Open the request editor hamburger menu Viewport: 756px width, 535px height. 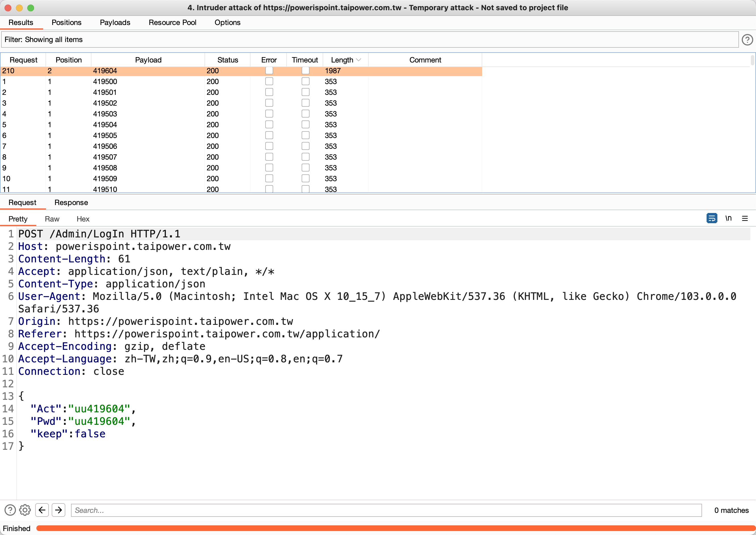click(x=745, y=218)
